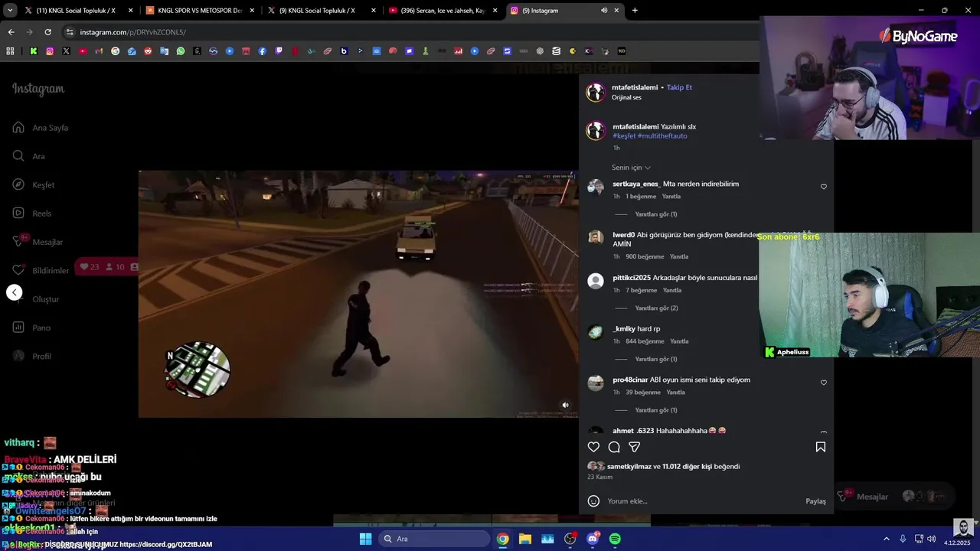This screenshot has width=980, height=551.
Task: Show hidden system tray icons
Action: click(887, 539)
